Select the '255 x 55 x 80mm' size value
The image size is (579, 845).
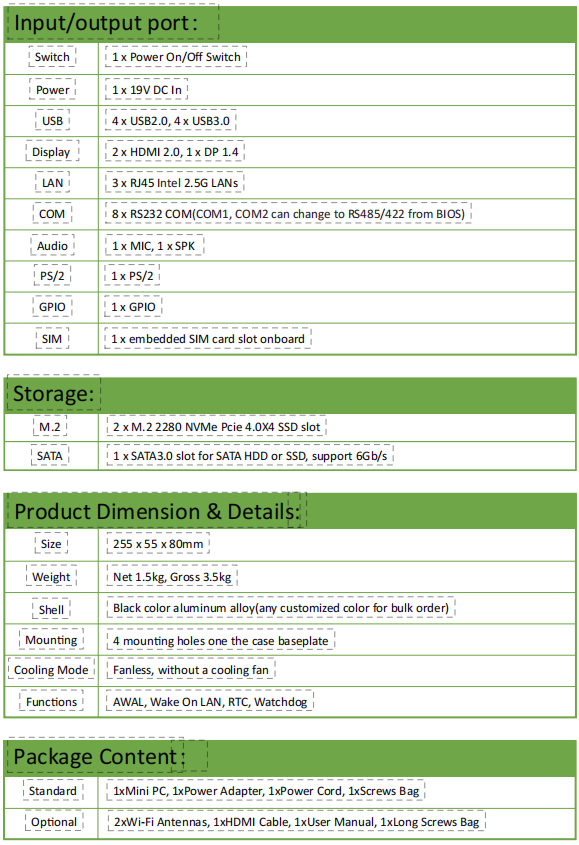point(158,544)
